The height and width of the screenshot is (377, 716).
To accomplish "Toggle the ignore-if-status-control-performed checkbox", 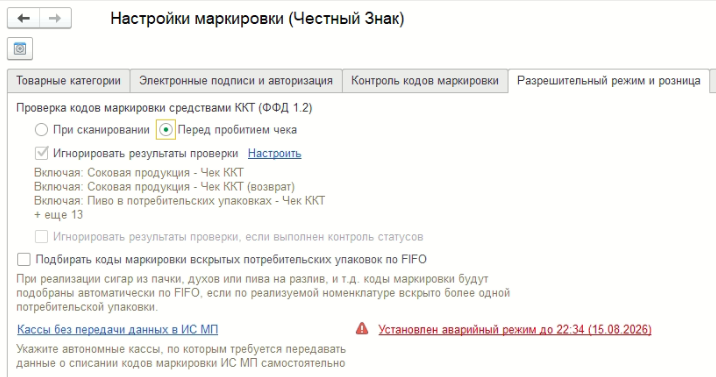I will 41,237.
